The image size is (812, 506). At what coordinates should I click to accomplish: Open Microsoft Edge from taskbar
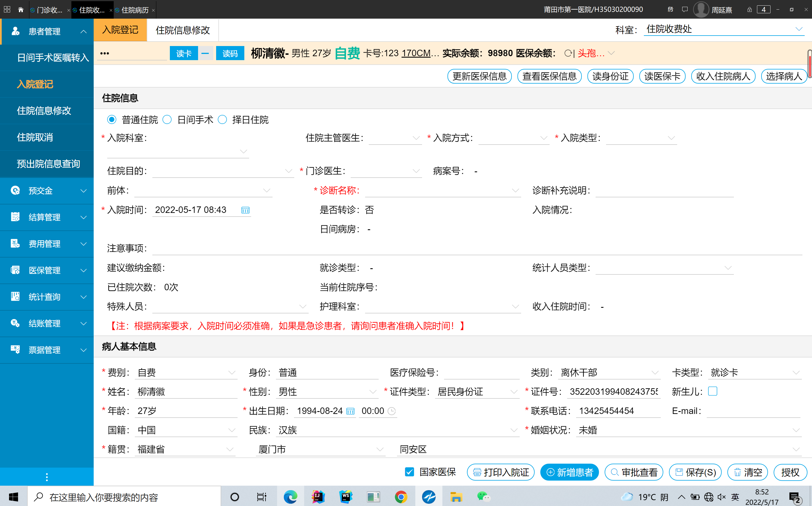coord(290,497)
